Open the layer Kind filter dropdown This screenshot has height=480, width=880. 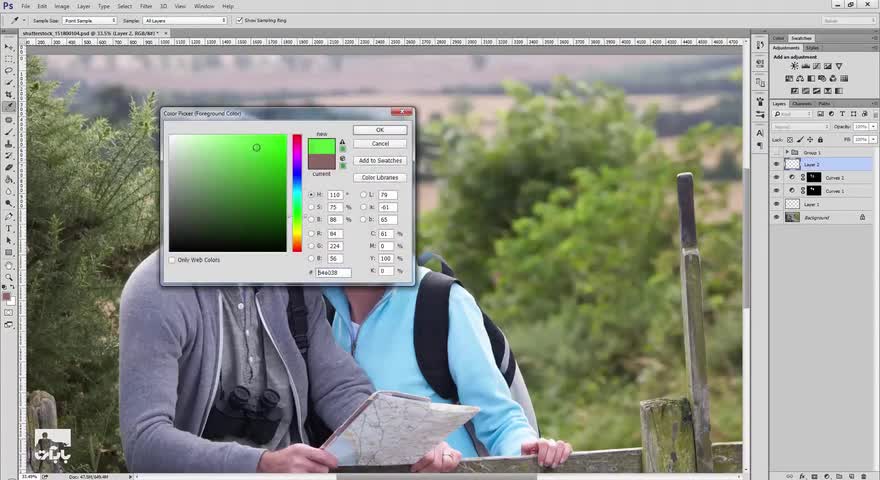(792, 114)
